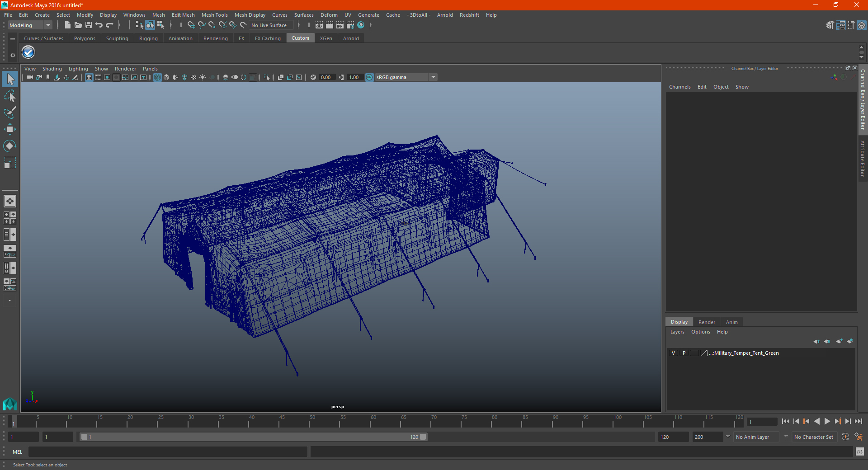Toggle playback P box on tent layer
Viewport: 868px width, 470px height.
684,353
